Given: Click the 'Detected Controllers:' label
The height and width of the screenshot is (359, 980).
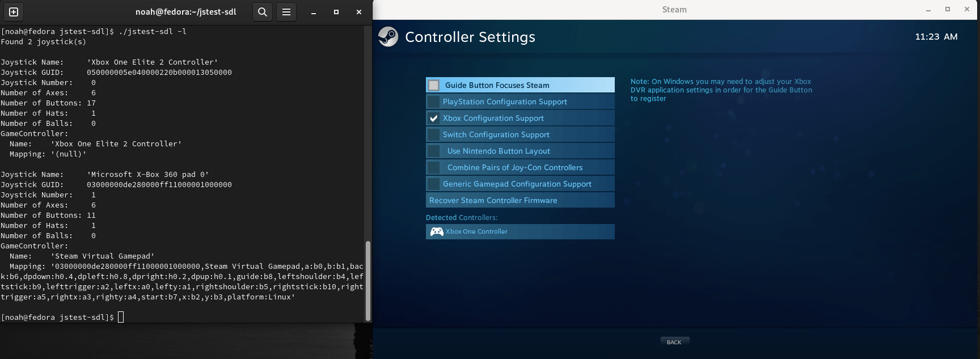Looking at the screenshot, I should pos(462,218).
